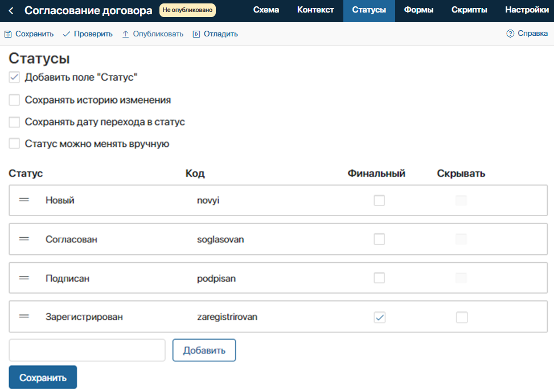Click Сохранить label in the top toolbar
Screen dimensions: 554x392
click(35, 34)
